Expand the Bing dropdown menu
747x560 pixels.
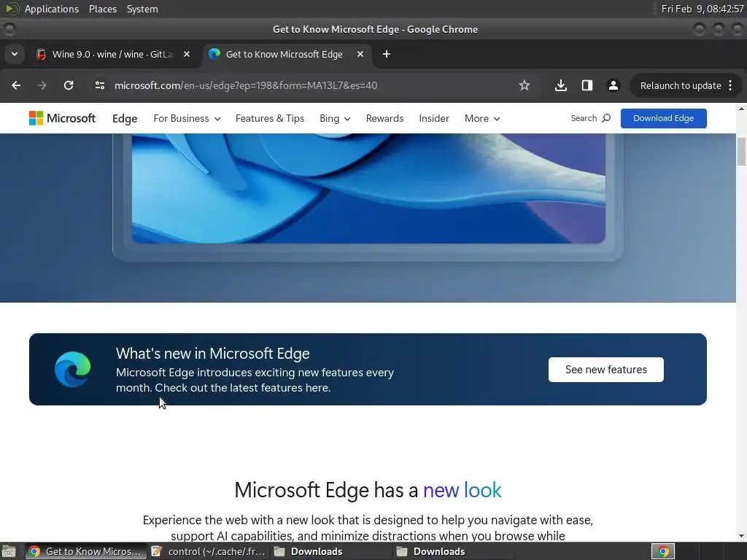[x=335, y=119]
